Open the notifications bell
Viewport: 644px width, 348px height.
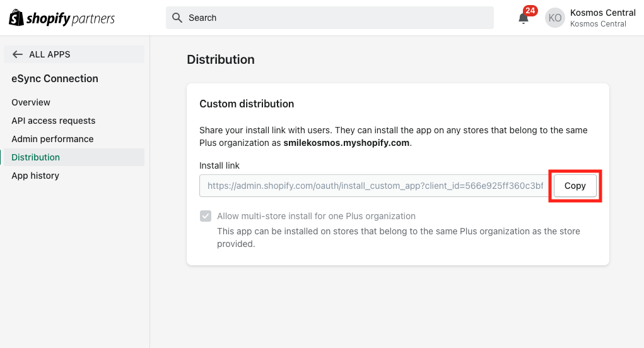click(x=524, y=19)
